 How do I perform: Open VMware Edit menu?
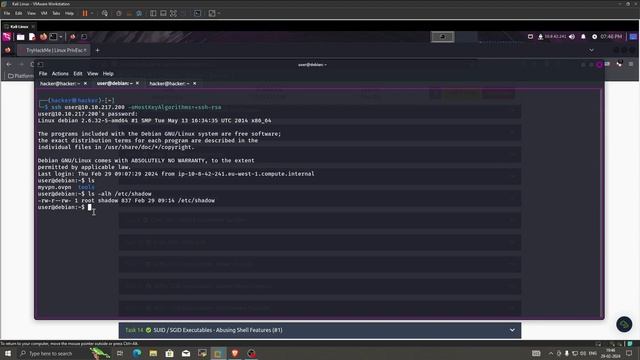[19, 13]
